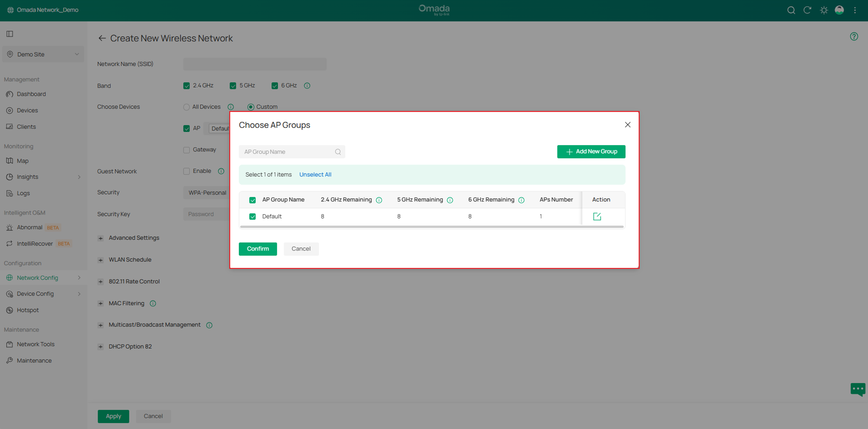
Task: Close the Choose AP Groups dialog
Action: point(627,125)
